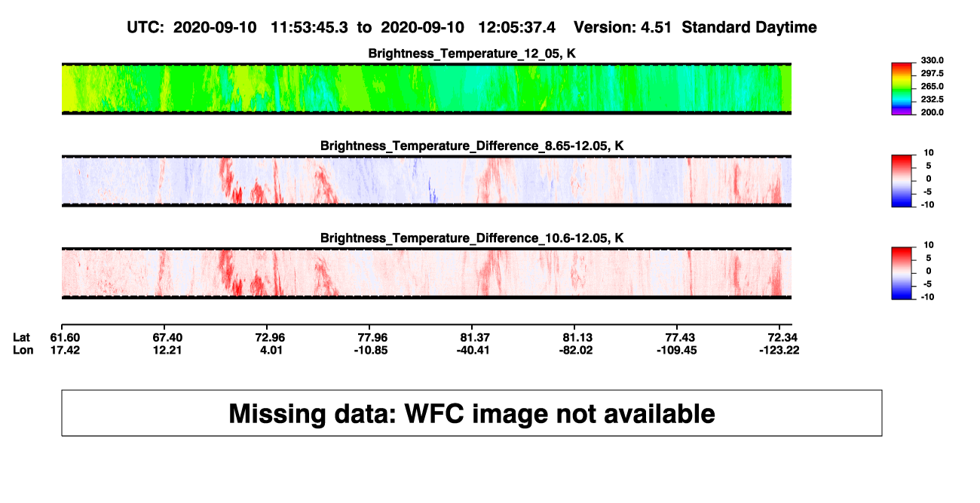
Task: Click the 'Lon' axis row label
Action: [22, 350]
